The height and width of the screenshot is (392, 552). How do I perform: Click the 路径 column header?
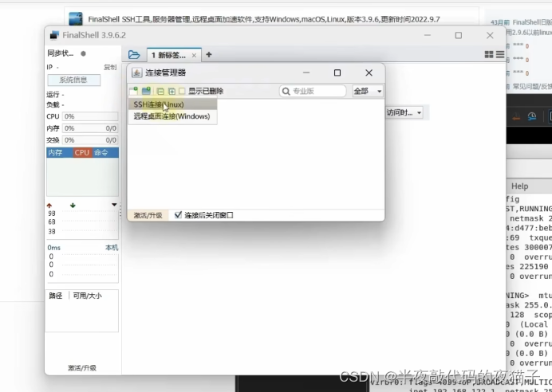(56, 296)
